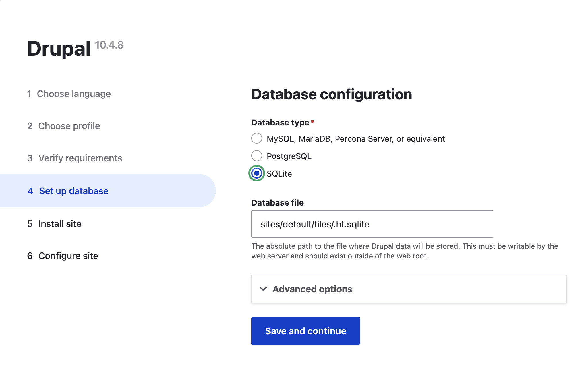Select the PostgreSQL radio button
The width and height of the screenshot is (588, 375).
tap(256, 156)
